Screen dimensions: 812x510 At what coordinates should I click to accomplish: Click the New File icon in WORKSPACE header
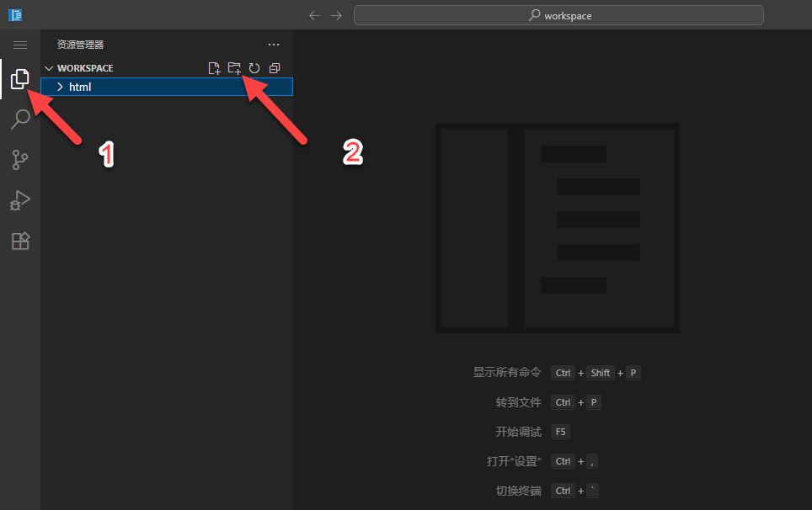coord(214,68)
